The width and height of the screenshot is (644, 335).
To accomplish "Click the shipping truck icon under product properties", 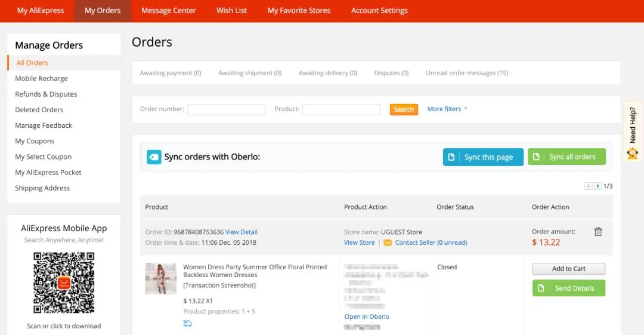I will (x=188, y=324).
